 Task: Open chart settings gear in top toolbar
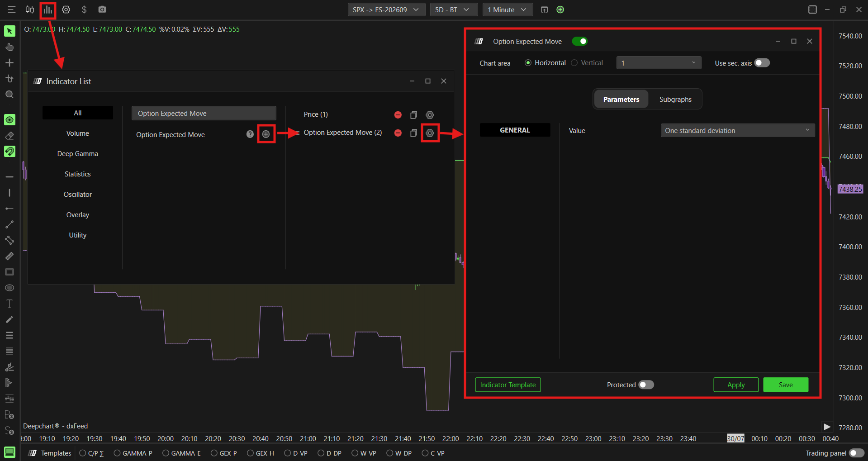(x=66, y=10)
